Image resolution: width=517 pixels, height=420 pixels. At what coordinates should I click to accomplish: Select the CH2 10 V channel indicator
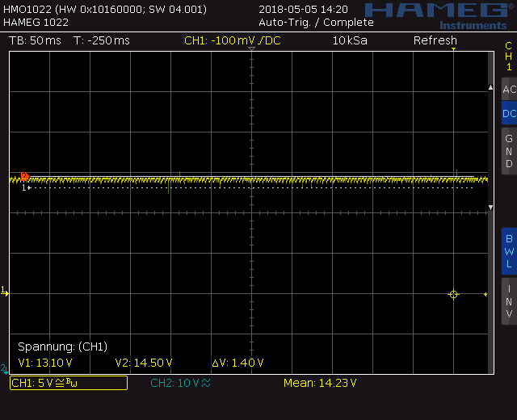coord(180,383)
